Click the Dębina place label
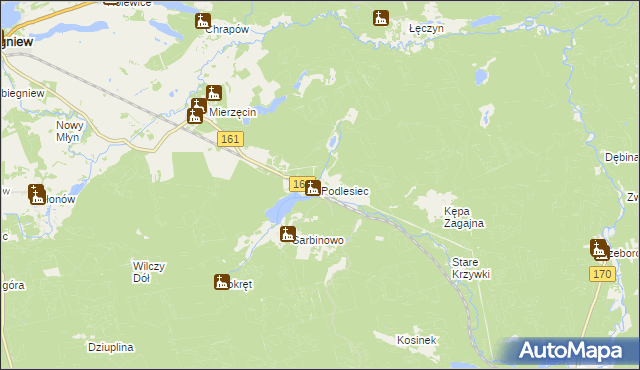 622,157
